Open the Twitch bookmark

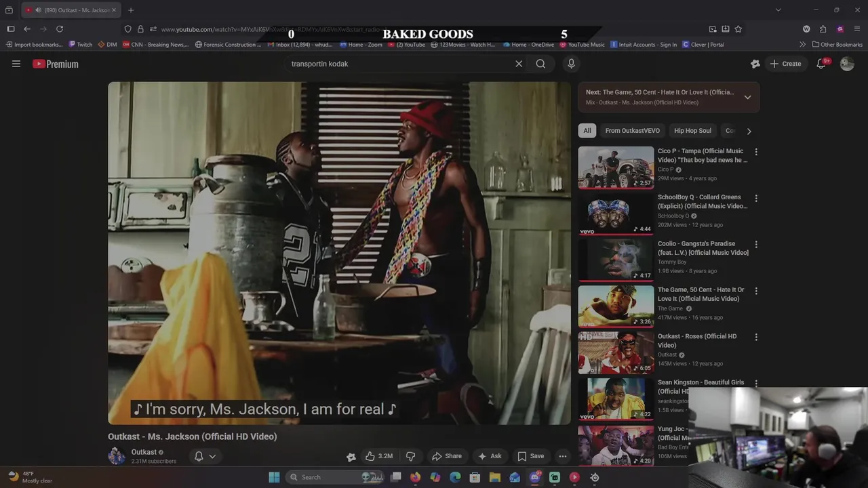point(81,45)
